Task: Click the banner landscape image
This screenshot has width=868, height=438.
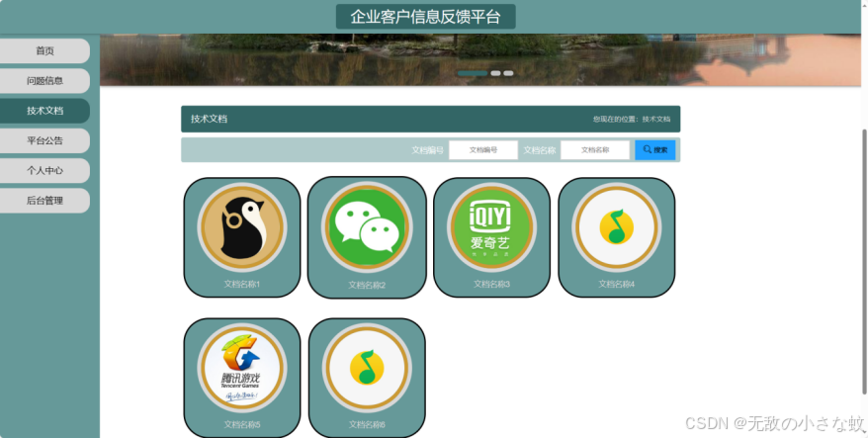Action: (480, 59)
